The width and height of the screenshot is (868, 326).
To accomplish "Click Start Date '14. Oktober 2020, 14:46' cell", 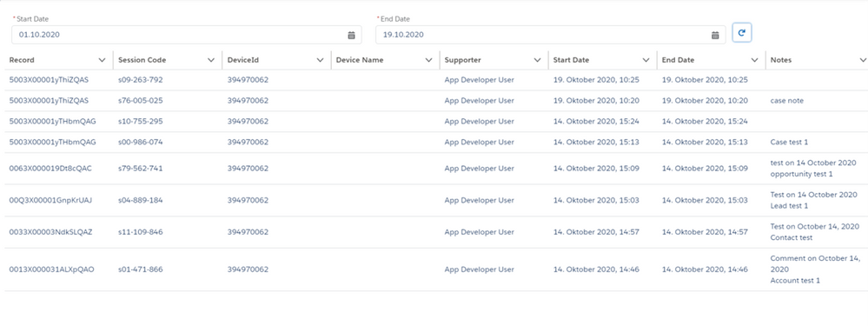I will tap(596, 269).
